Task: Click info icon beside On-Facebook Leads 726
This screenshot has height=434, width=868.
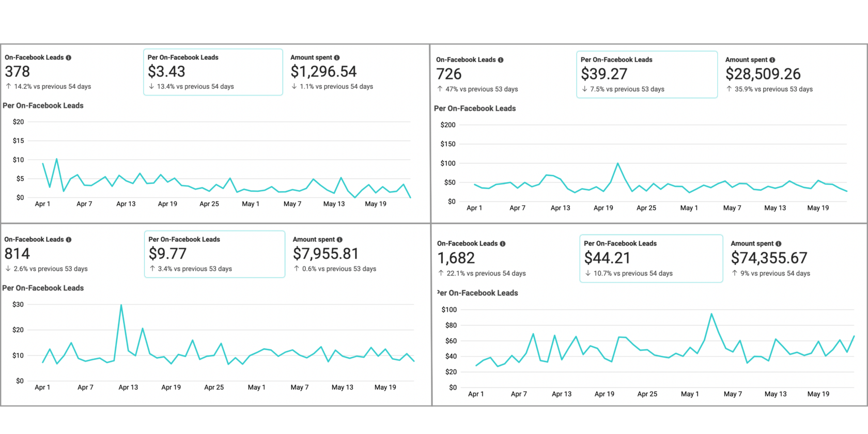Action: pyautogui.click(x=501, y=60)
